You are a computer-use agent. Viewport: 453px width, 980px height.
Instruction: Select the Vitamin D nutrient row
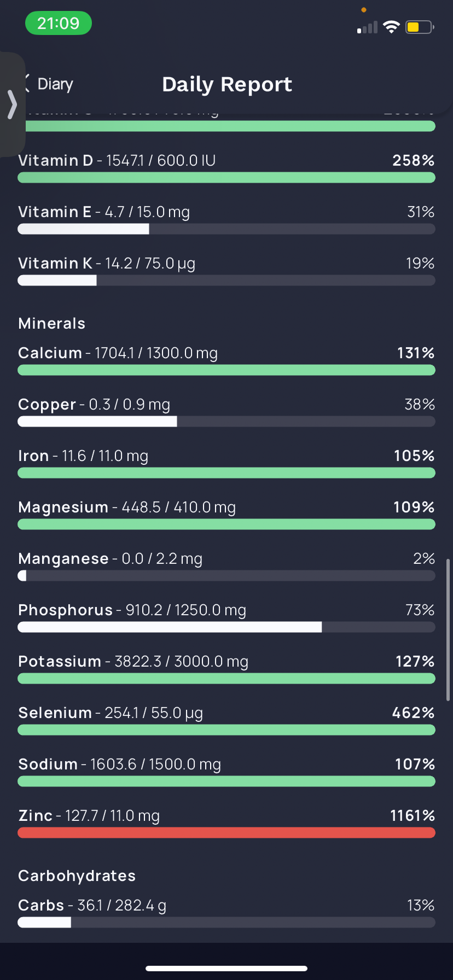(x=226, y=168)
